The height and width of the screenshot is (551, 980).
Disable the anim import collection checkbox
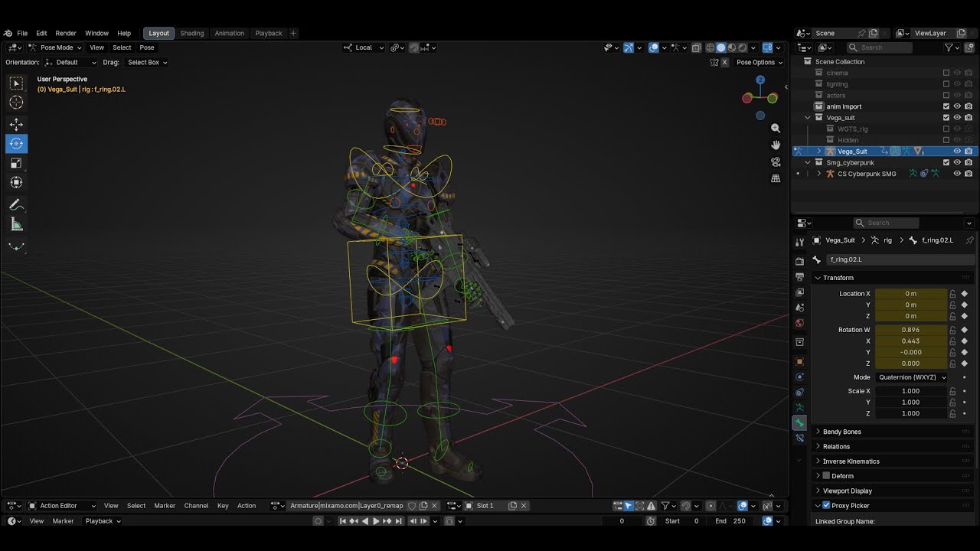click(x=946, y=106)
